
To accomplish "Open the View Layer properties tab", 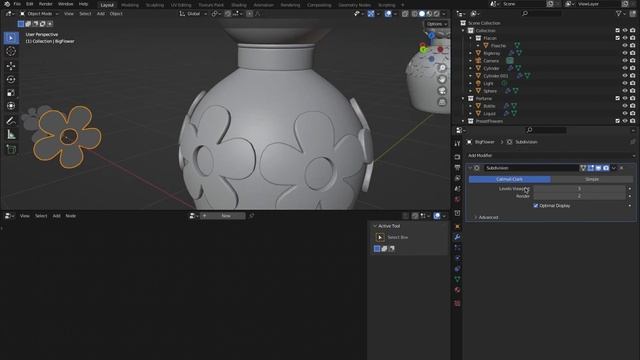I will (457, 178).
